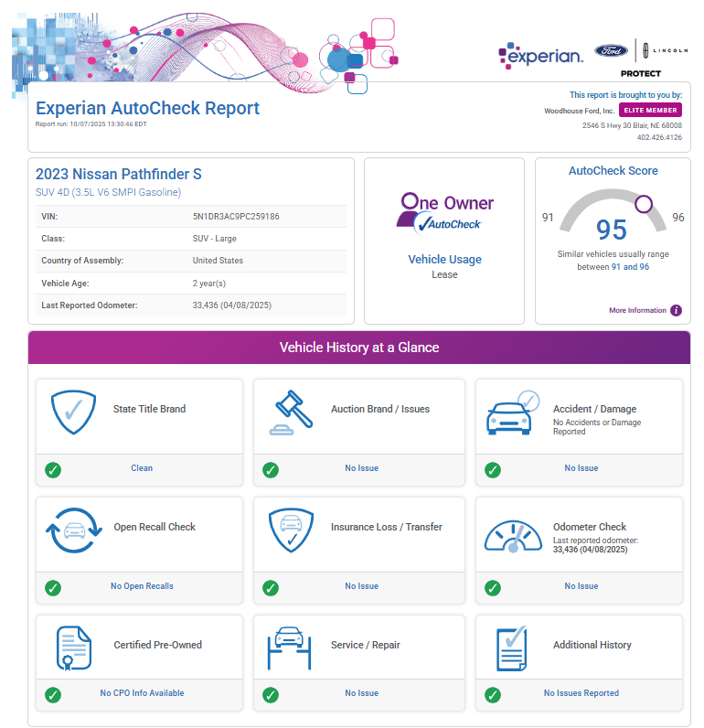Click the Open Recall Check circular arrows icon
This screenshot has height=728, width=704.
70,531
